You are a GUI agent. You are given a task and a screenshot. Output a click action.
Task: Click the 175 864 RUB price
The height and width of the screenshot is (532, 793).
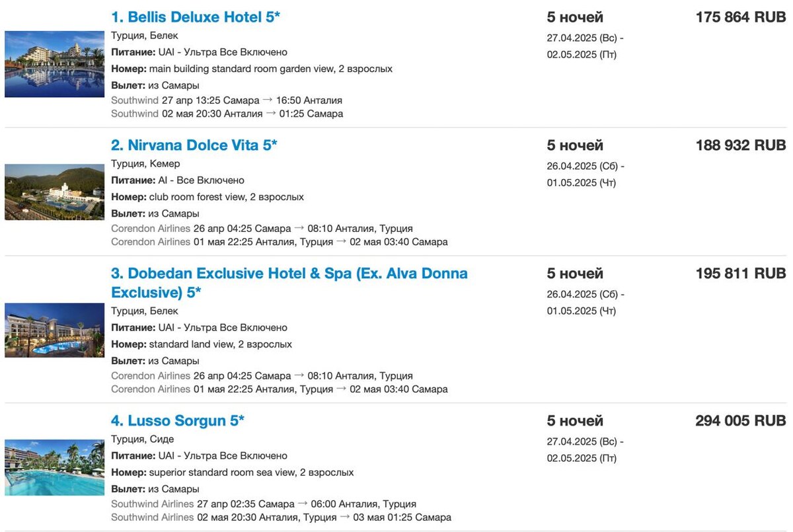[741, 17]
